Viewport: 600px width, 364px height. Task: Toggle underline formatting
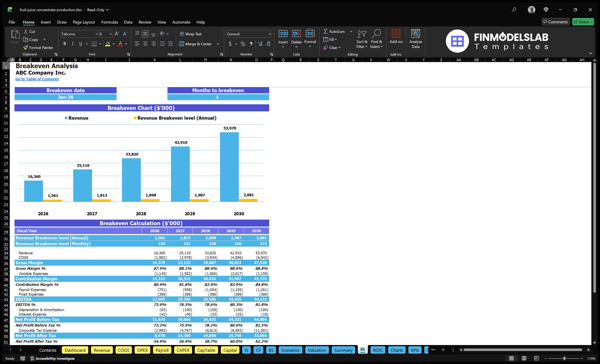coord(80,44)
